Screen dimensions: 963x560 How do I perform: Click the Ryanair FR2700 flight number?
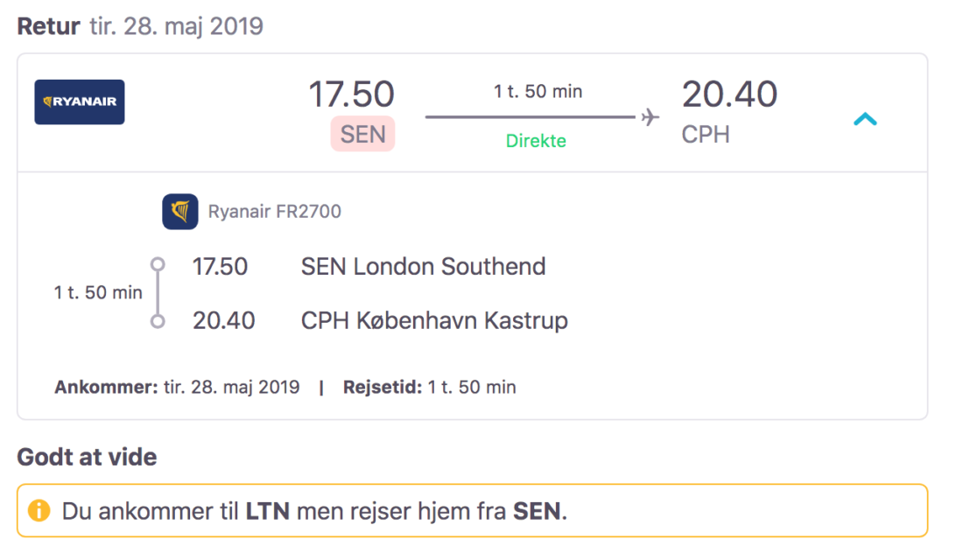pyautogui.click(x=275, y=211)
